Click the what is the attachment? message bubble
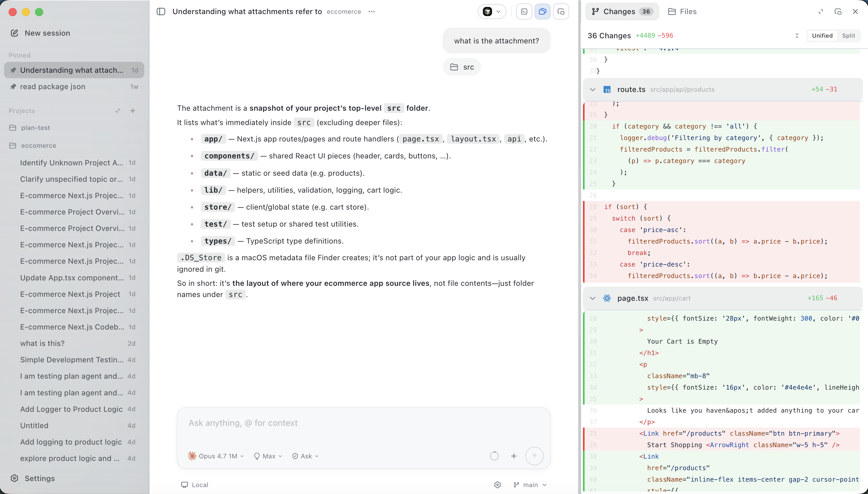The image size is (868, 494). coord(496,41)
